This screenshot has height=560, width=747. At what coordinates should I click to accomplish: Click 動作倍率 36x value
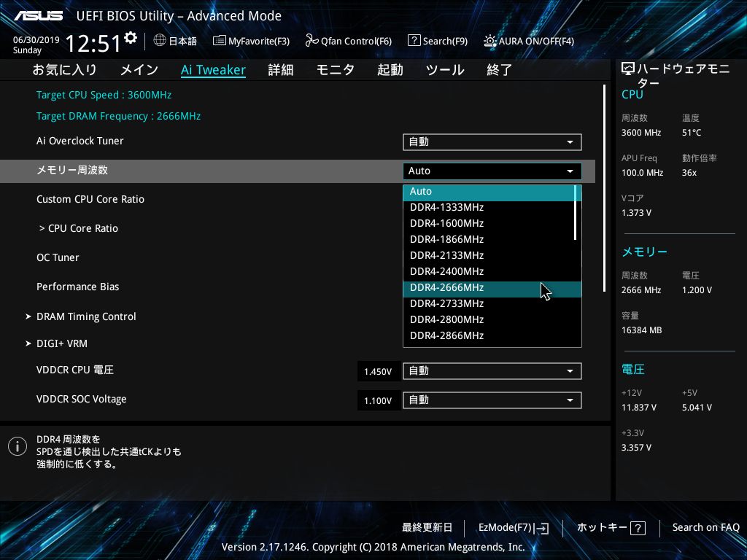689,173
